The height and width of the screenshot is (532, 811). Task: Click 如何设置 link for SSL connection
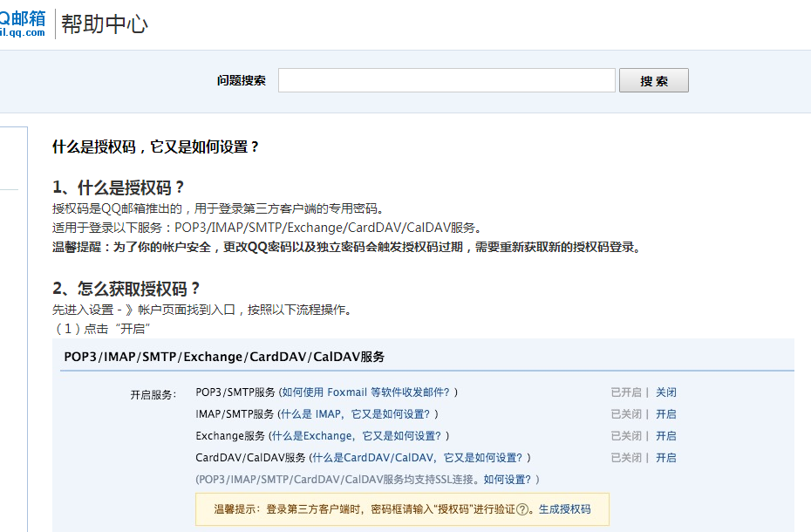(x=507, y=479)
